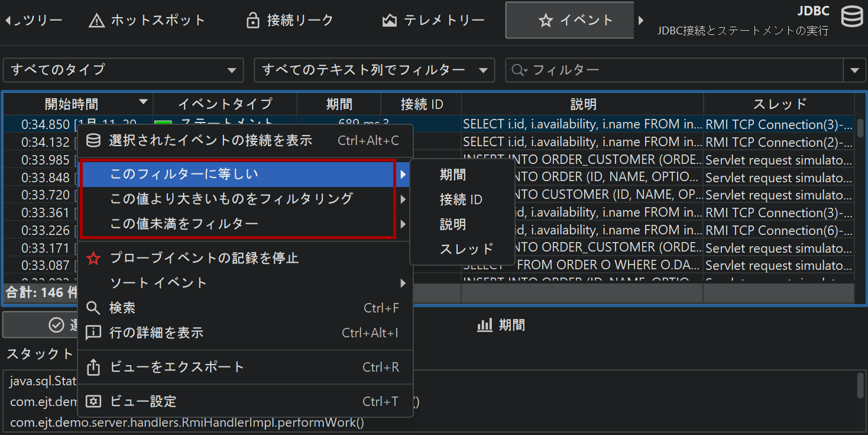Click the bar chart icon beside 期間
868x435 pixels.
coord(485,325)
